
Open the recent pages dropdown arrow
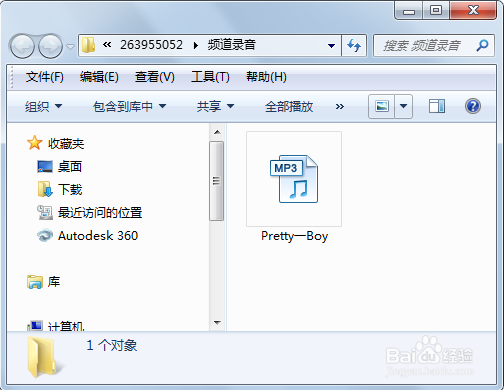point(70,47)
